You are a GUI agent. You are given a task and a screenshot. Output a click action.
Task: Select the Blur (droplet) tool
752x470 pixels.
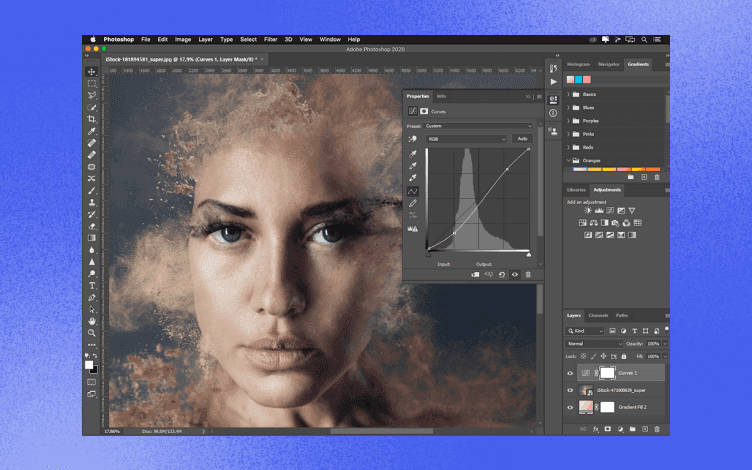92,250
